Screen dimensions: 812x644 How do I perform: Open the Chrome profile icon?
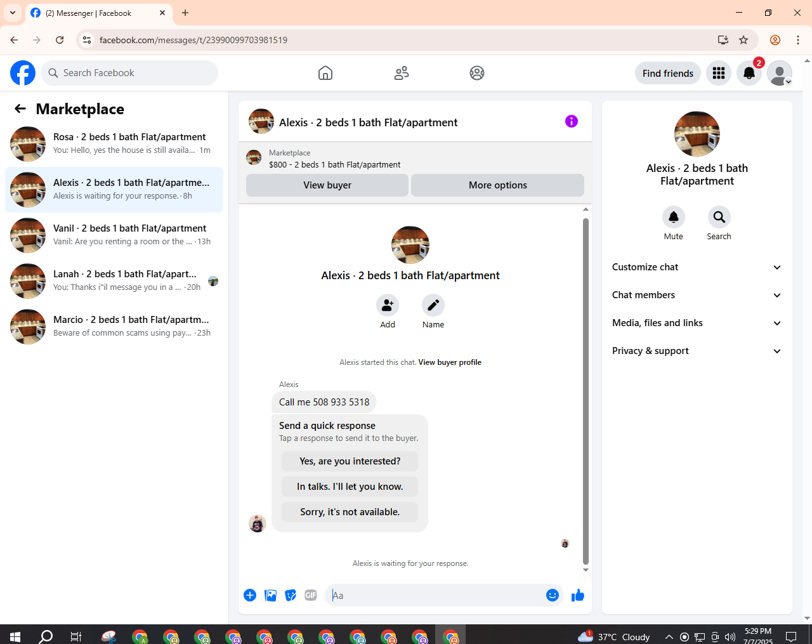coord(775,40)
